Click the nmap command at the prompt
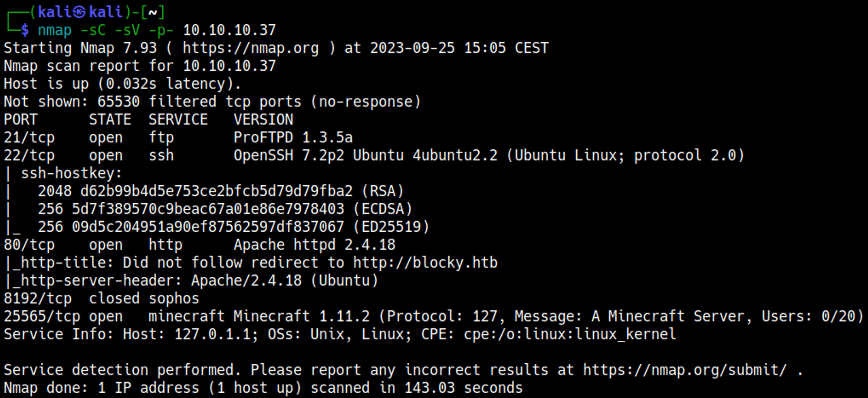The height and width of the screenshot is (398, 868). pos(55,30)
